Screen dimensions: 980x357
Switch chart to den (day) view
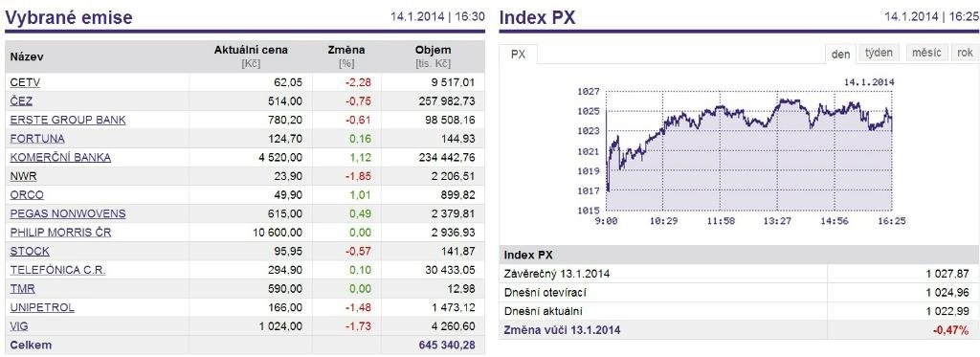click(x=840, y=54)
